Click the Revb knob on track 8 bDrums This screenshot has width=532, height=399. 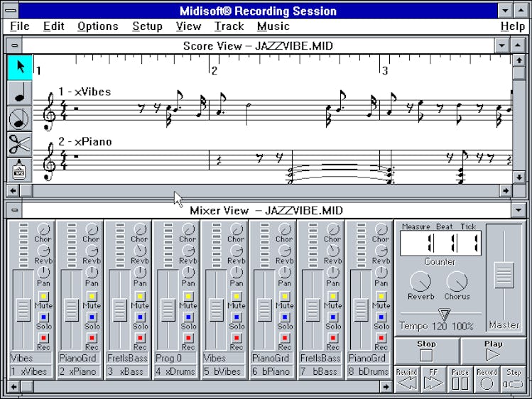click(x=381, y=251)
